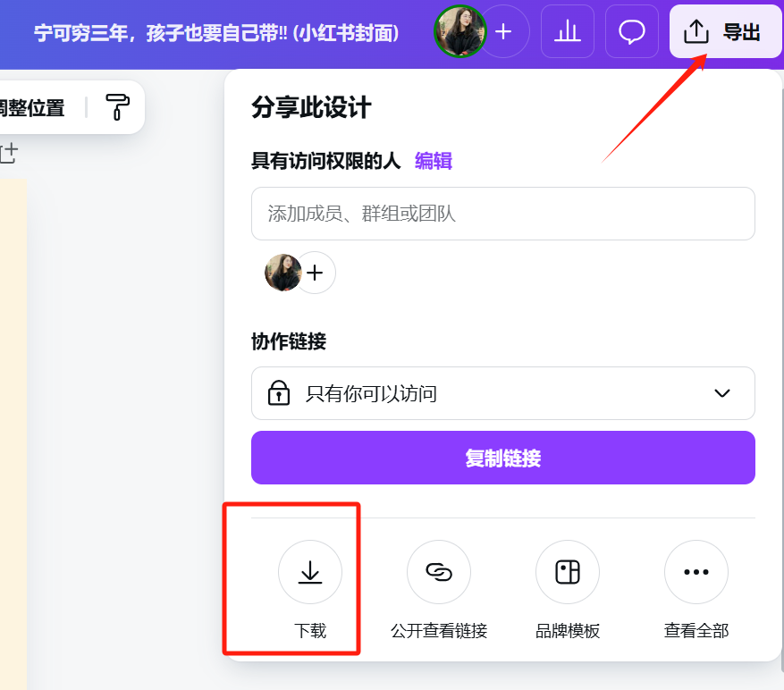Open the 公开查看链接 link icon
Viewport: 784px width, 690px height.
click(x=439, y=572)
